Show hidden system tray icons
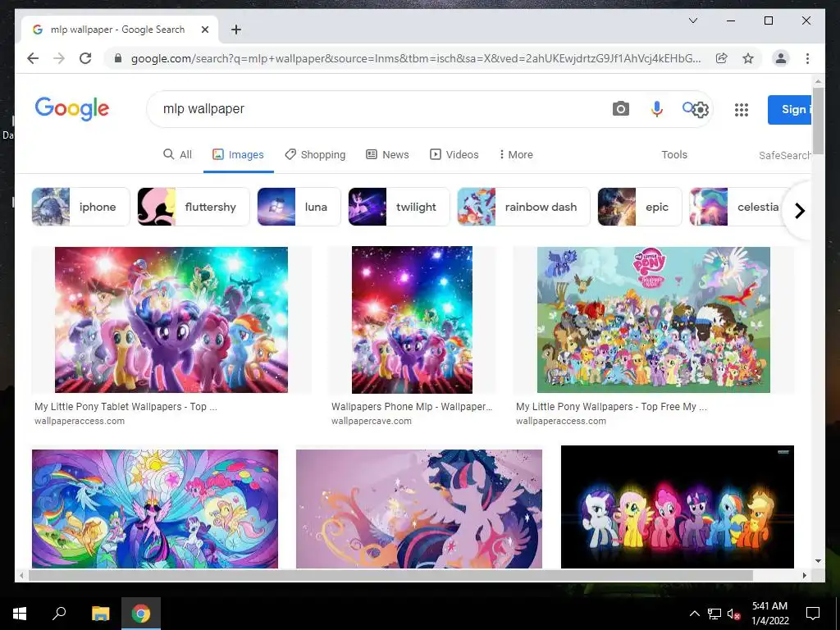Image resolution: width=840 pixels, height=630 pixels. tap(694, 614)
